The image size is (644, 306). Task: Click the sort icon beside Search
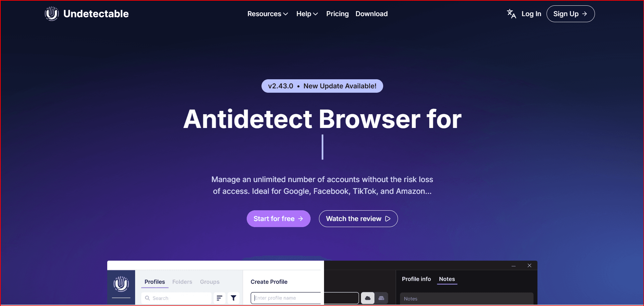[x=219, y=298]
